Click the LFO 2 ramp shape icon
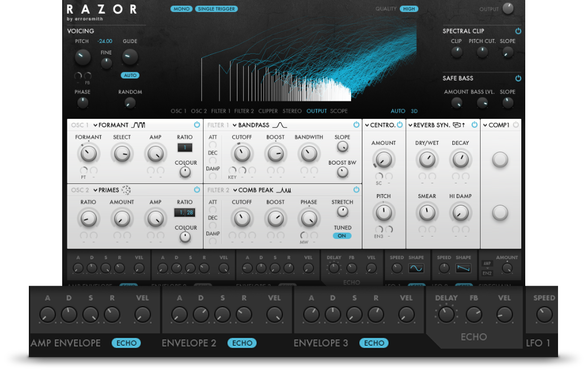Viewport: 588px width, 382px height. [464, 268]
